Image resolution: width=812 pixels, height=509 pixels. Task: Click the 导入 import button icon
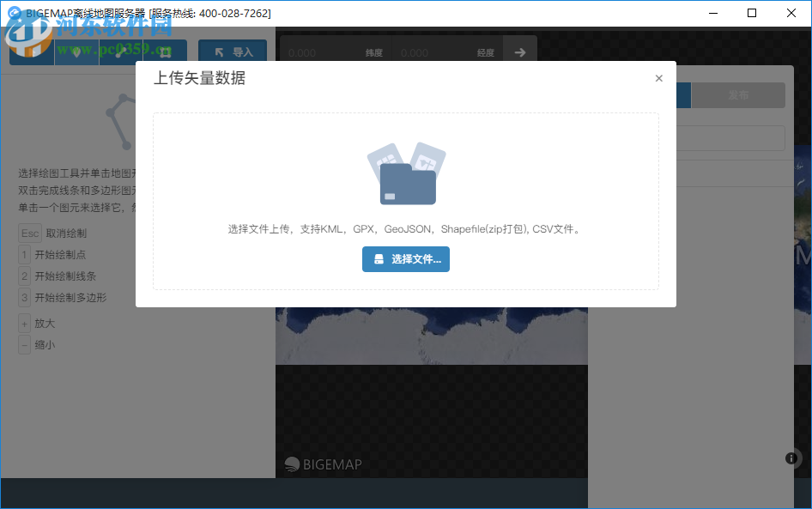[x=221, y=52]
